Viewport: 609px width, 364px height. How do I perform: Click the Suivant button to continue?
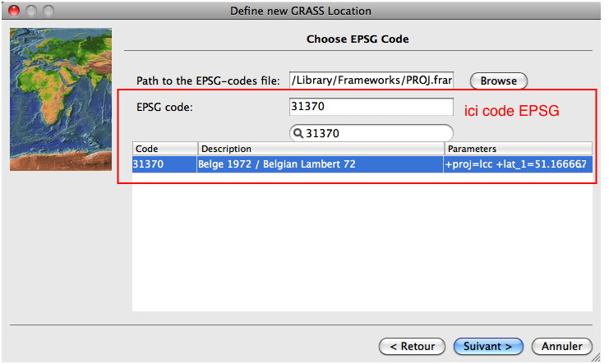pos(488,346)
